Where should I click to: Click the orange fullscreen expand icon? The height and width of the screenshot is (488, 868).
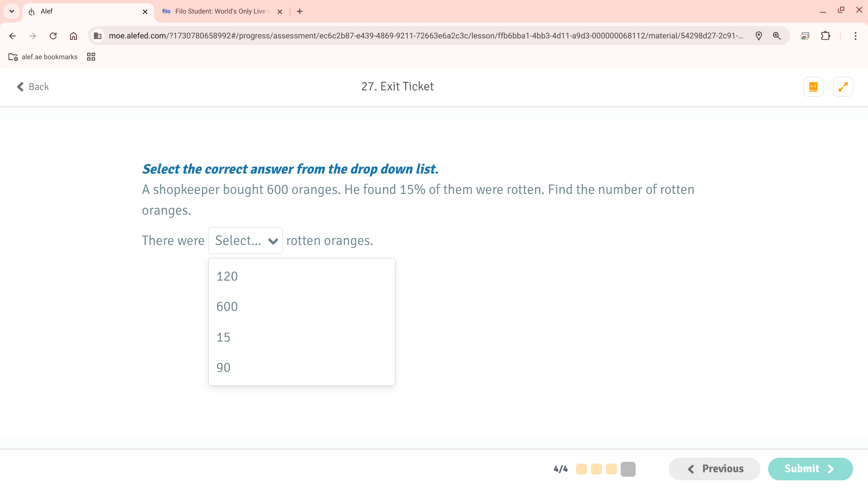pyautogui.click(x=843, y=87)
